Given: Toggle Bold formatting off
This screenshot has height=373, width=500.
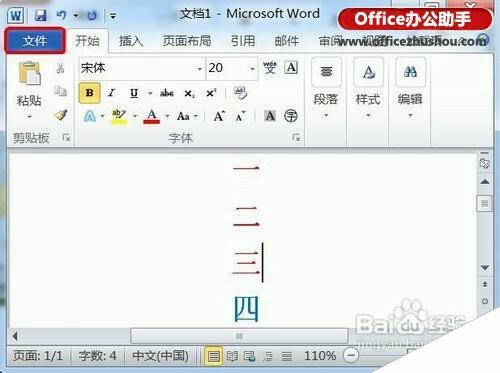Looking at the screenshot, I should 89,93.
